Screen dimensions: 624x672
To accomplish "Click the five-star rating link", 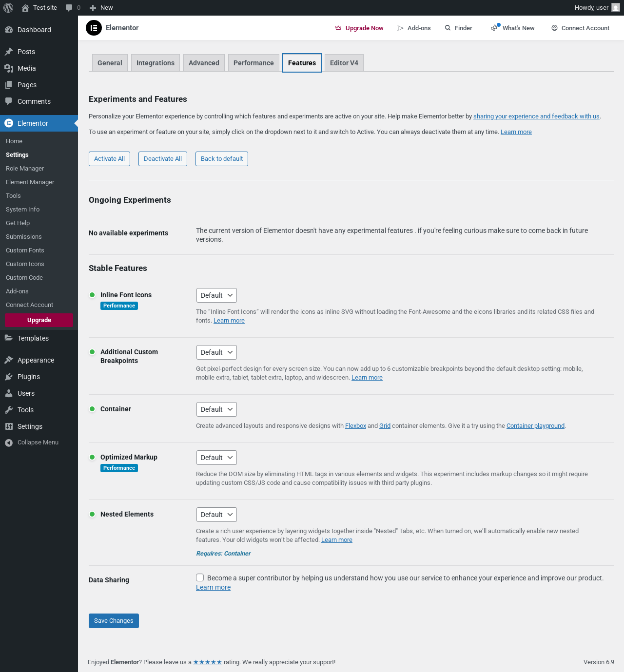I will tap(208, 662).
